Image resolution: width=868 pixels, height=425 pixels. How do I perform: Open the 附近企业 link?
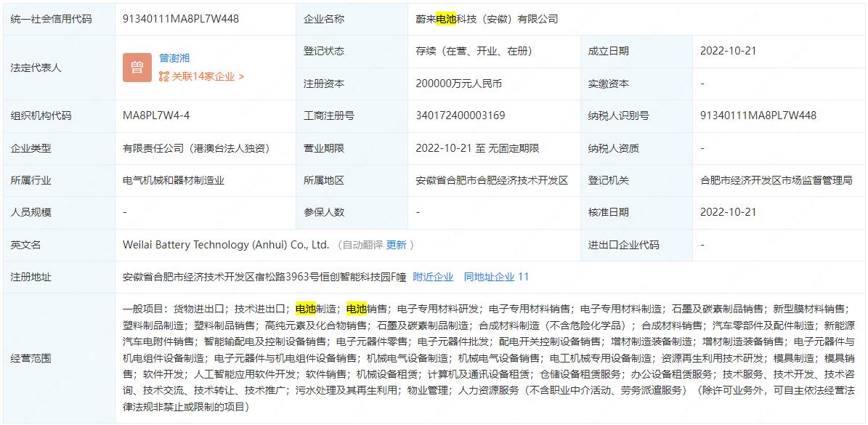click(433, 277)
